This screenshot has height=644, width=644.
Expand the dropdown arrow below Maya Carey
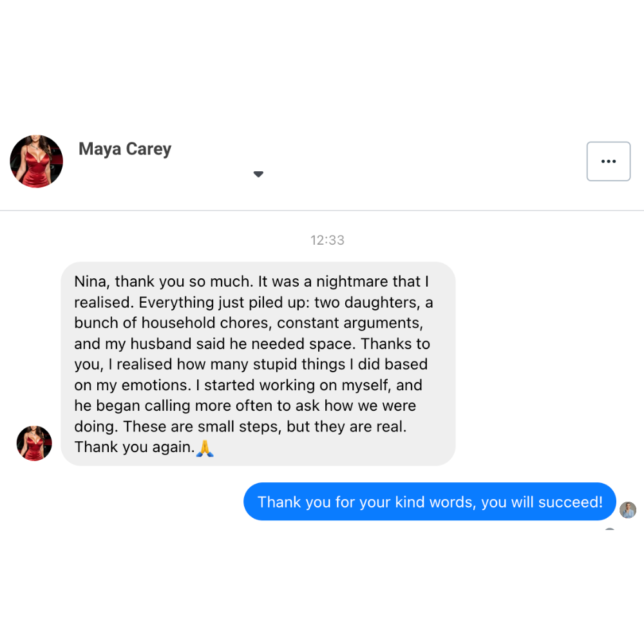tap(258, 174)
